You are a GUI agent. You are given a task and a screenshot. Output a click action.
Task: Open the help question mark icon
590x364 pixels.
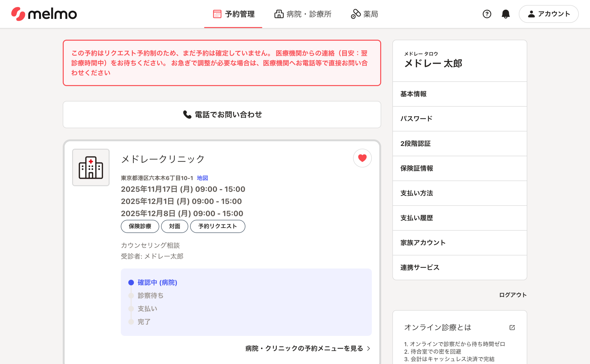pyautogui.click(x=487, y=14)
